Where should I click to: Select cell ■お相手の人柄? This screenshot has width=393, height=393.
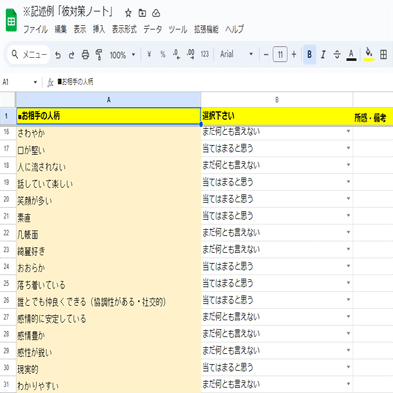click(x=108, y=116)
